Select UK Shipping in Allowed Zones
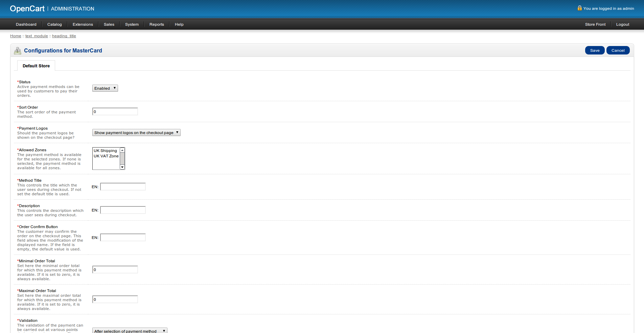Viewport: 644px width, 333px height. (x=105, y=151)
